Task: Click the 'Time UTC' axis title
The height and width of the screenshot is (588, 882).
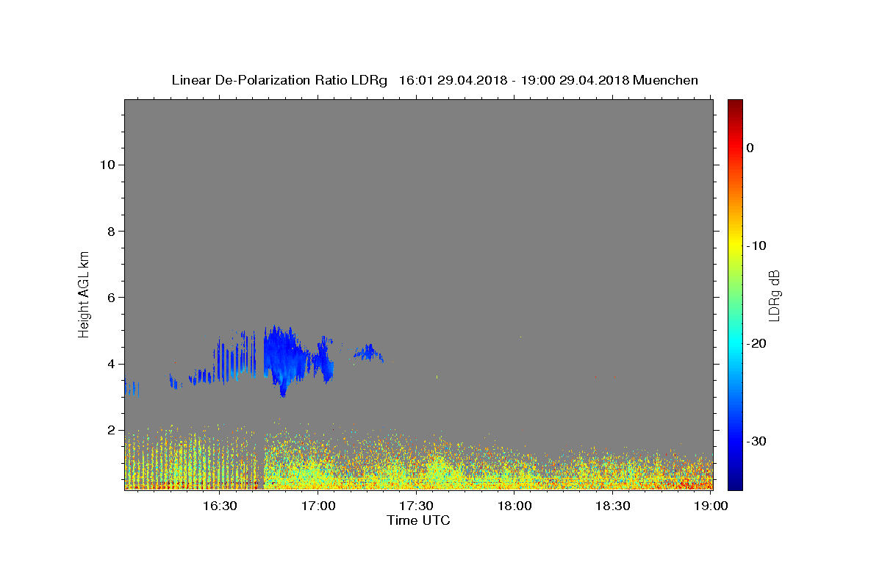Action: (x=418, y=520)
